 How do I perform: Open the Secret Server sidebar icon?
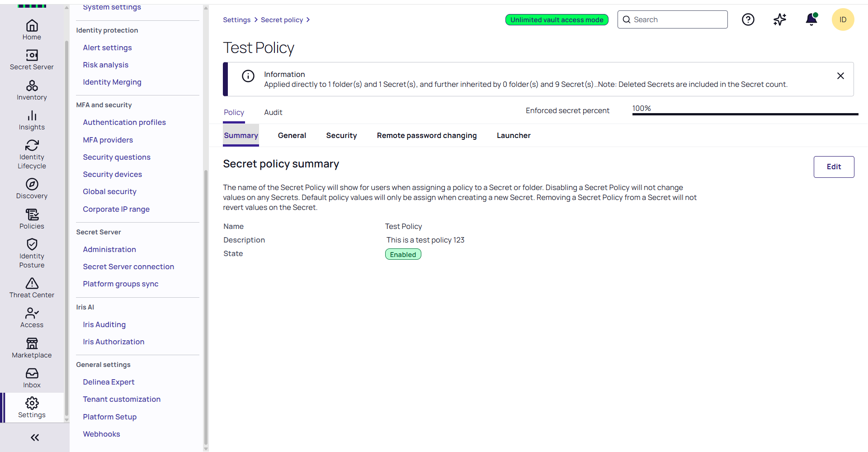(x=32, y=55)
